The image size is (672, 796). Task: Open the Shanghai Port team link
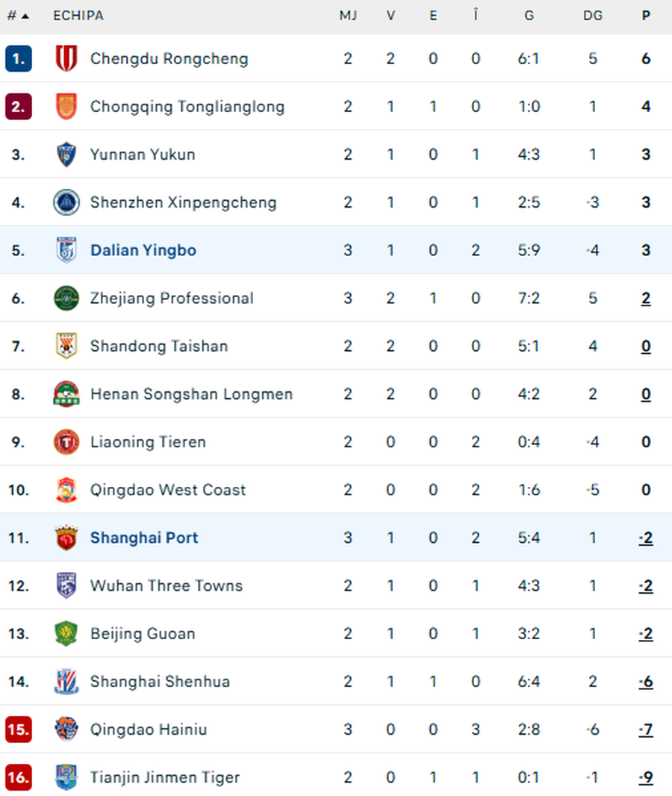point(144,538)
